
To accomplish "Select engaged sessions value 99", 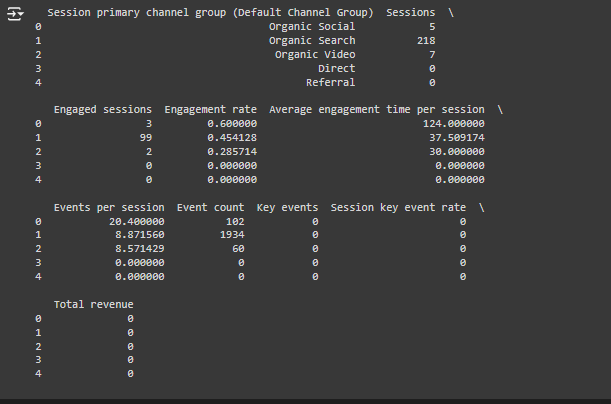I will (146, 138).
